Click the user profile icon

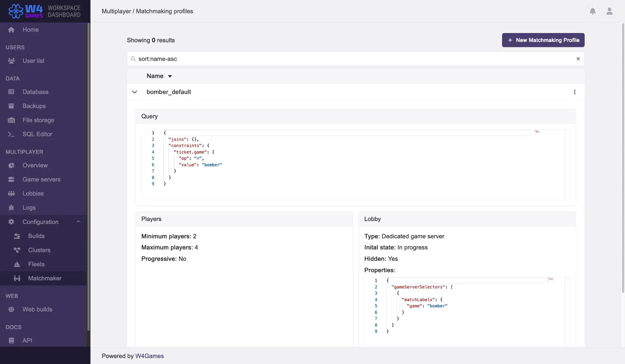[609, 11]
